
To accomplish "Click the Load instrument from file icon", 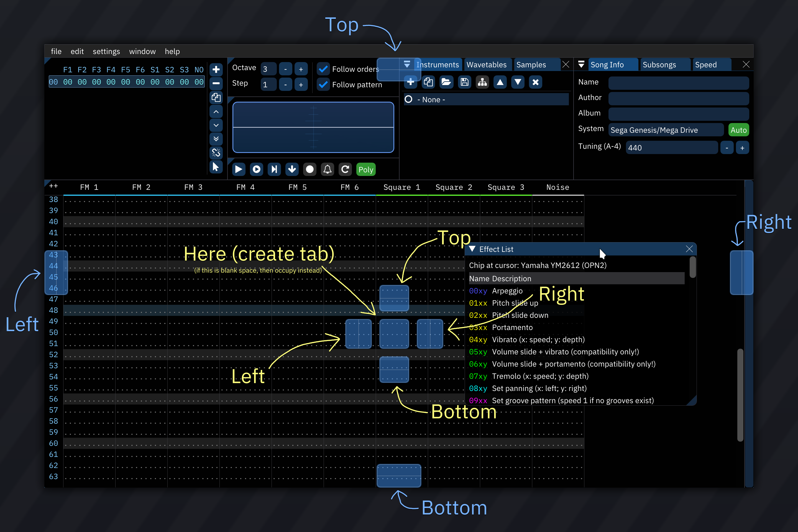I will (446, 82).
